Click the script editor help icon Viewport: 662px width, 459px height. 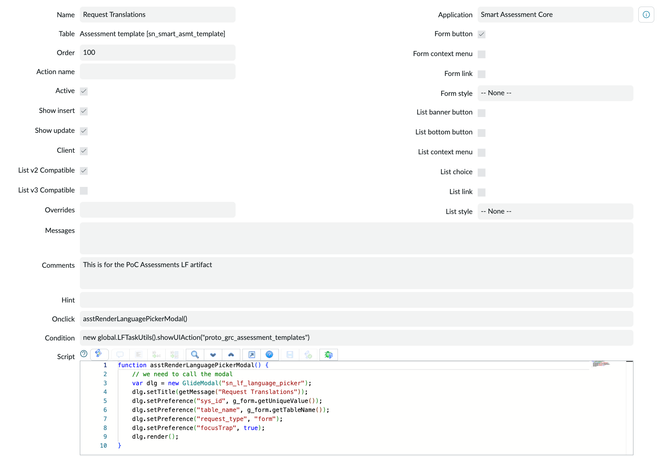[x=84, y=354]
